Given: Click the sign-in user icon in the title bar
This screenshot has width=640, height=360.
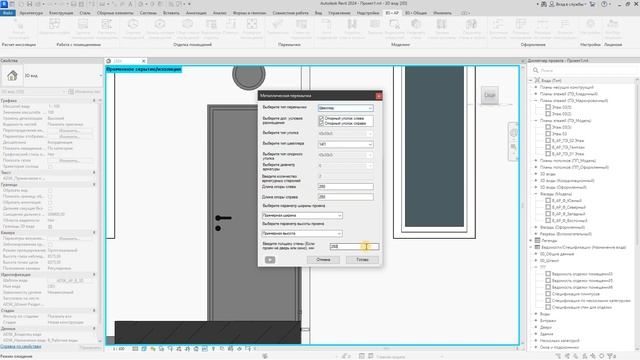Looking at the screenshot, I should click(551, 4).
